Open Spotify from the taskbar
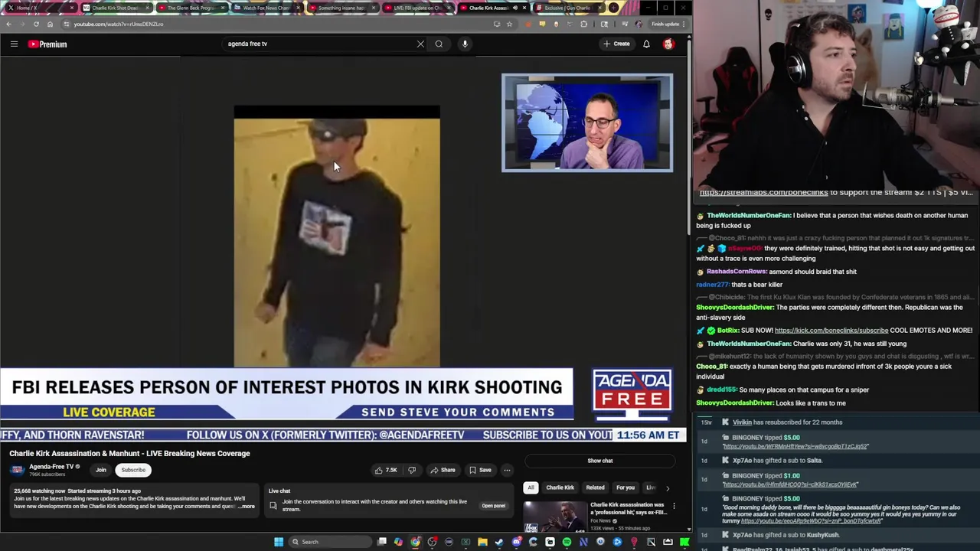This screenshot has height=551, width=980. (x=567, y=542)
